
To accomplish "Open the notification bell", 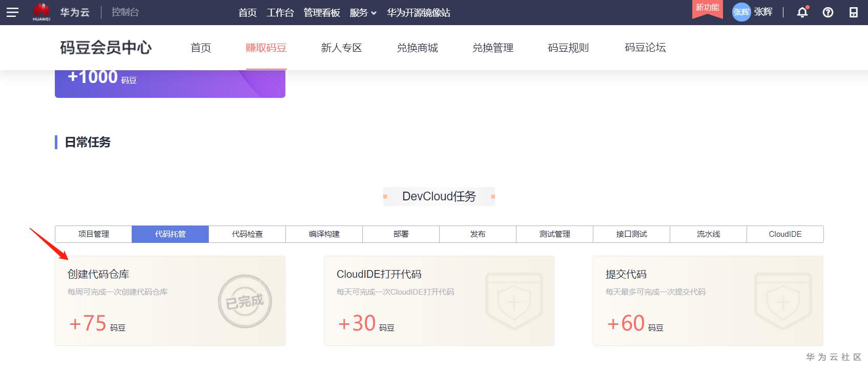I will [802, 12].
